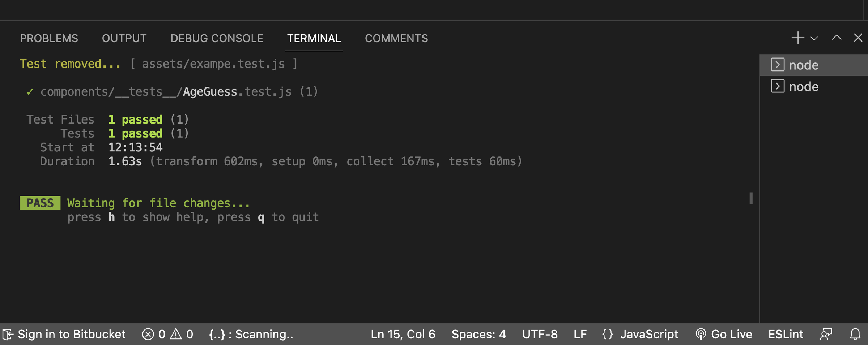Image resolution: width=868 pixels, height=345 pixels.
Task: Click the warning triangle icon
Action: (x=176, y=334)
